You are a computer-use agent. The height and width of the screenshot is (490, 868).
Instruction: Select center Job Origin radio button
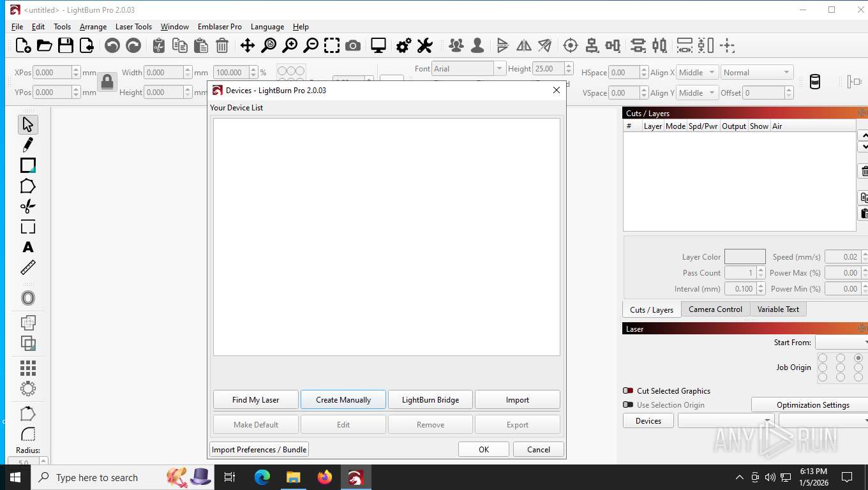coord(841,367)
